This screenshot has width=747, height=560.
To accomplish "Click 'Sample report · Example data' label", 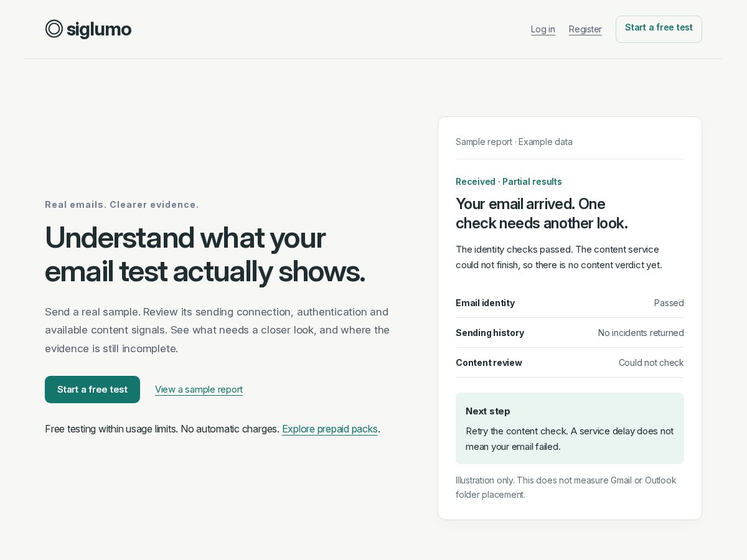I will (514, 142).
